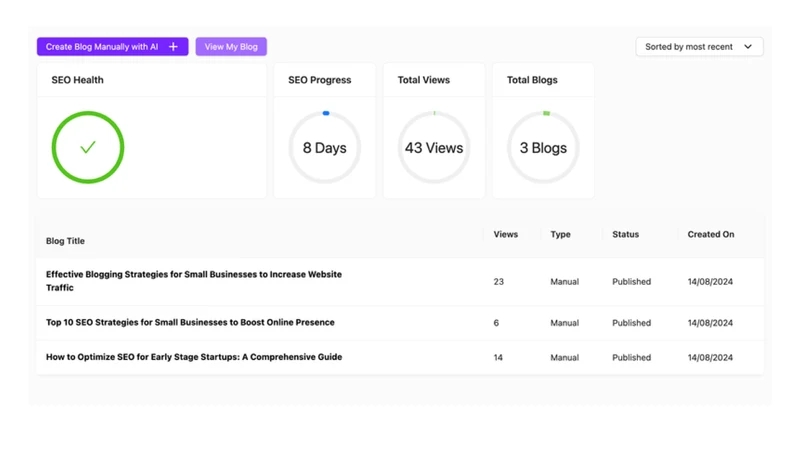This screenshot has height=450, width=800.
Task: Click 'Manual' type in Effective Blogging row
Action: (x=564, y=282)
